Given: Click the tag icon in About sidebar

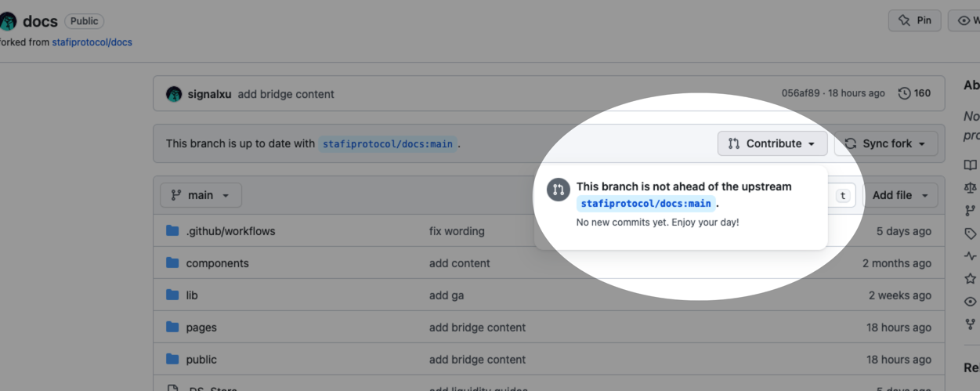Looking at the screenshot, I should [971, 234].
